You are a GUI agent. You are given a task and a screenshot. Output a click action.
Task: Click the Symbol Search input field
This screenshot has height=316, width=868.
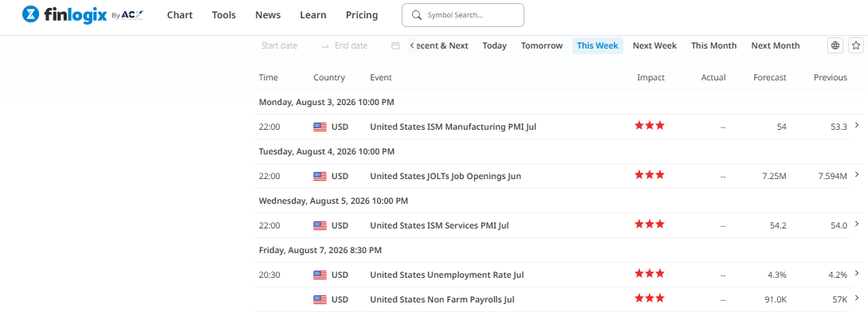tap(463, 15)
